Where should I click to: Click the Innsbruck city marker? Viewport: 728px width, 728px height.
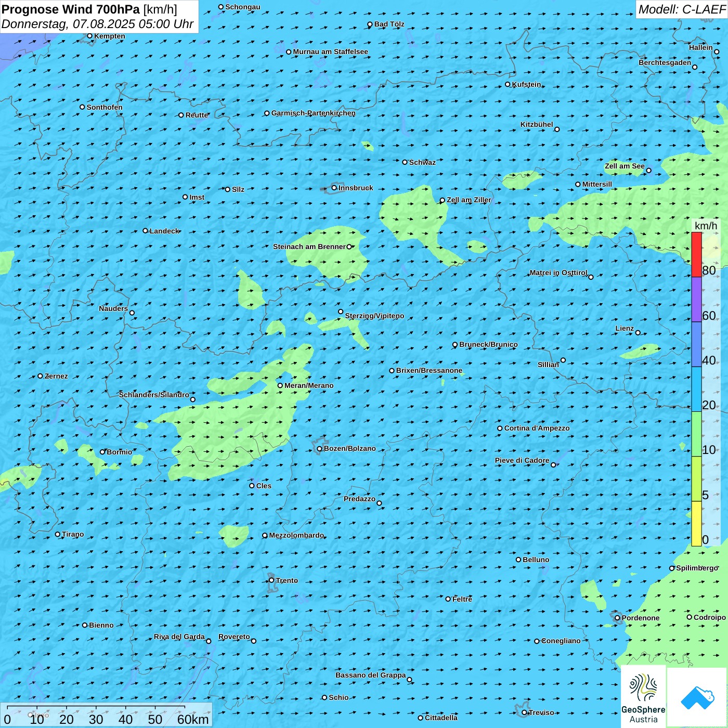pos(334,188)
